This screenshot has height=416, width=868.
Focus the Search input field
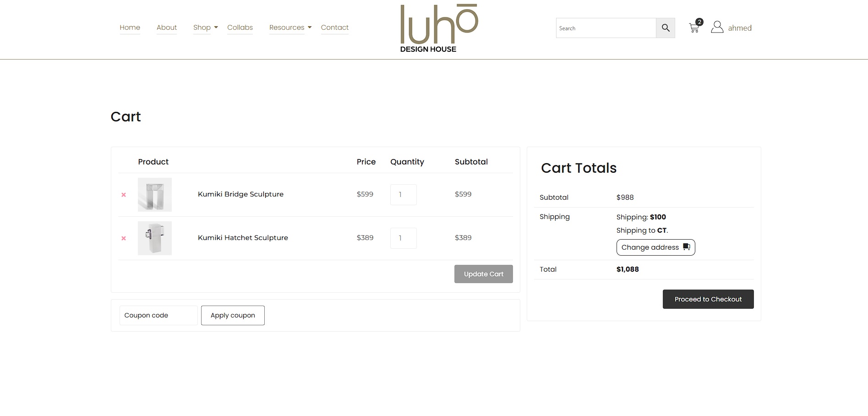(606, 28)
